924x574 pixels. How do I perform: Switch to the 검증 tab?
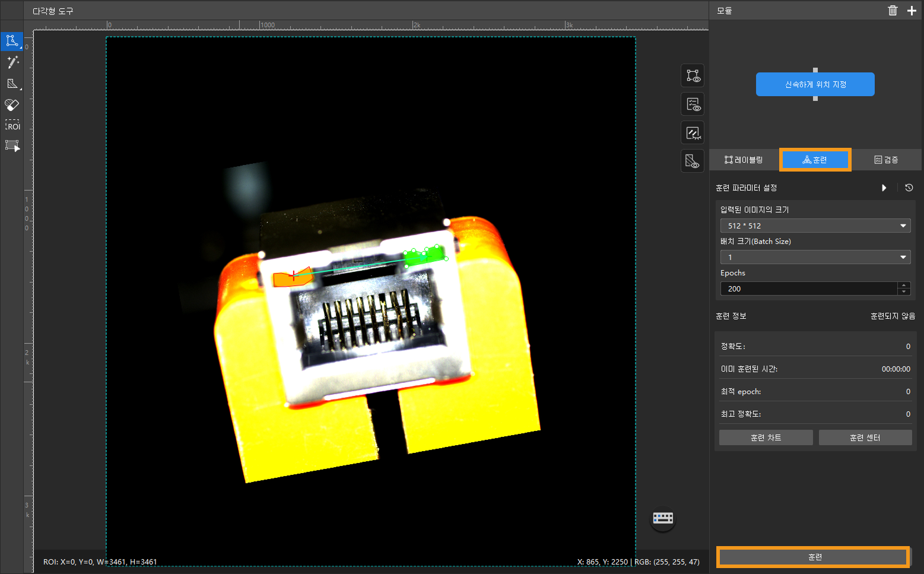[x=885, y=160]
